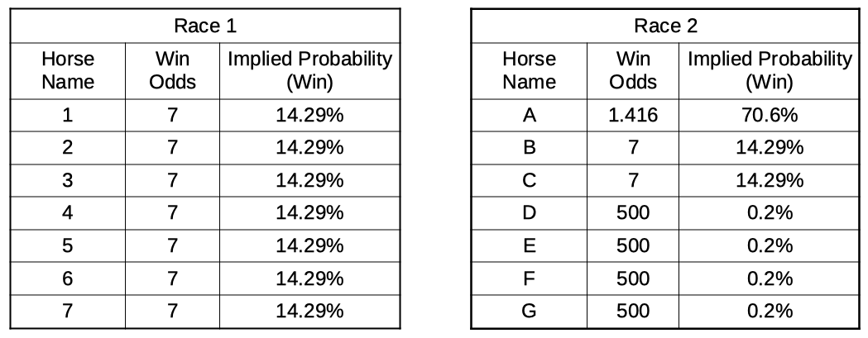Select the 70.6% probability cell
Image resolution: width=868 pixels, height=338 pixels.
pos(770,116)
